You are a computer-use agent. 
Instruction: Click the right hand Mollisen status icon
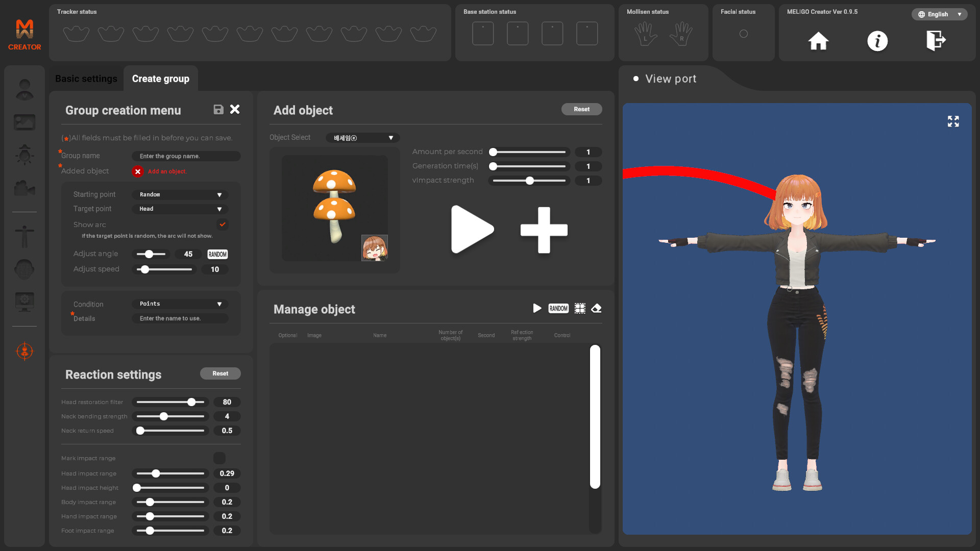click(681, 34)
